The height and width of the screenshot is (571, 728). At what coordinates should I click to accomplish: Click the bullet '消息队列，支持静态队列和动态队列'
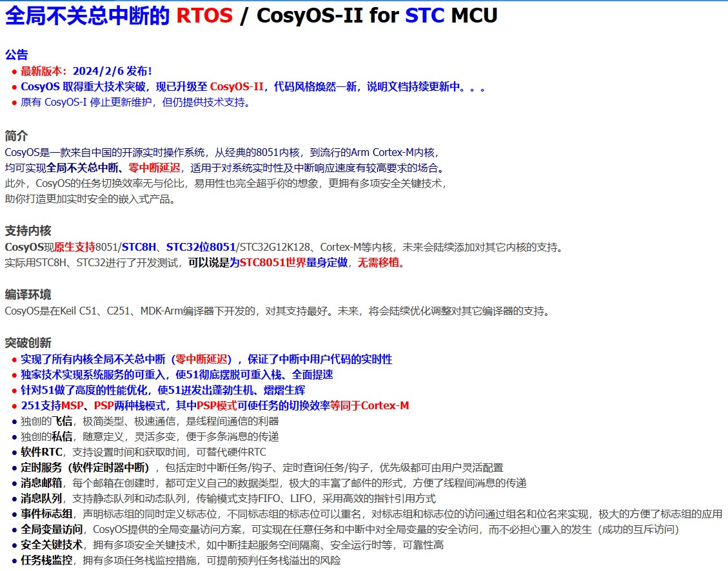coord(228,499)
